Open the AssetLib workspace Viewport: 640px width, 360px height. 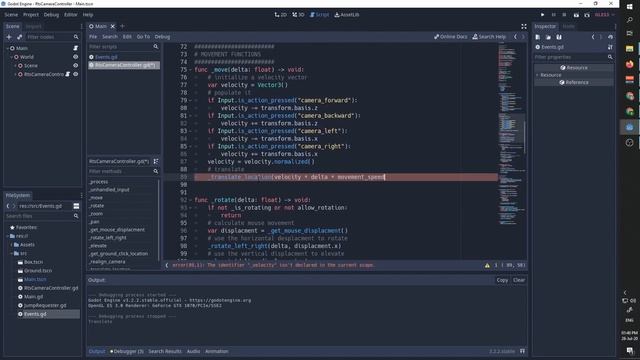pyautogui.click(x=347, y=15)
